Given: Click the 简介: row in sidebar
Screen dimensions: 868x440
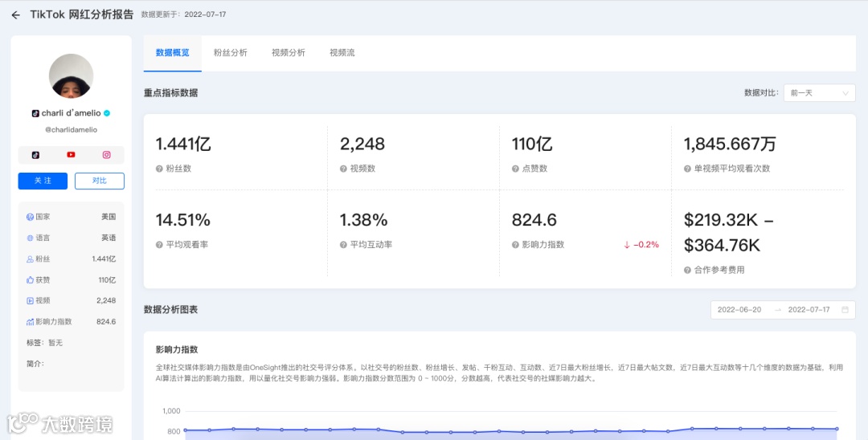Looking at the screenshot, I should point(35,364).
